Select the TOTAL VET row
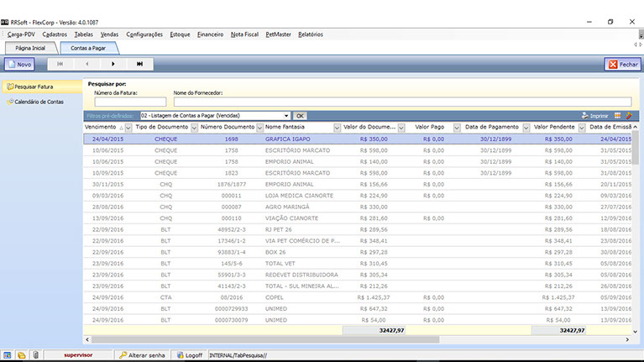Viewport: 644px width, 362px height. (359, 264)
